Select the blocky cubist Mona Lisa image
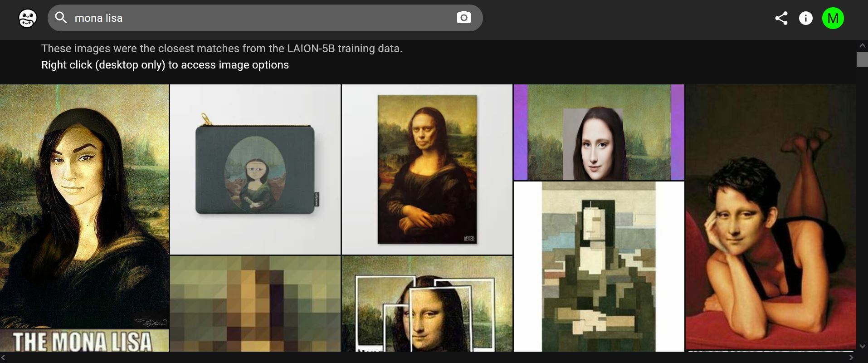The height and width of the screenshot is (363, 868). [x=599, y=266]
